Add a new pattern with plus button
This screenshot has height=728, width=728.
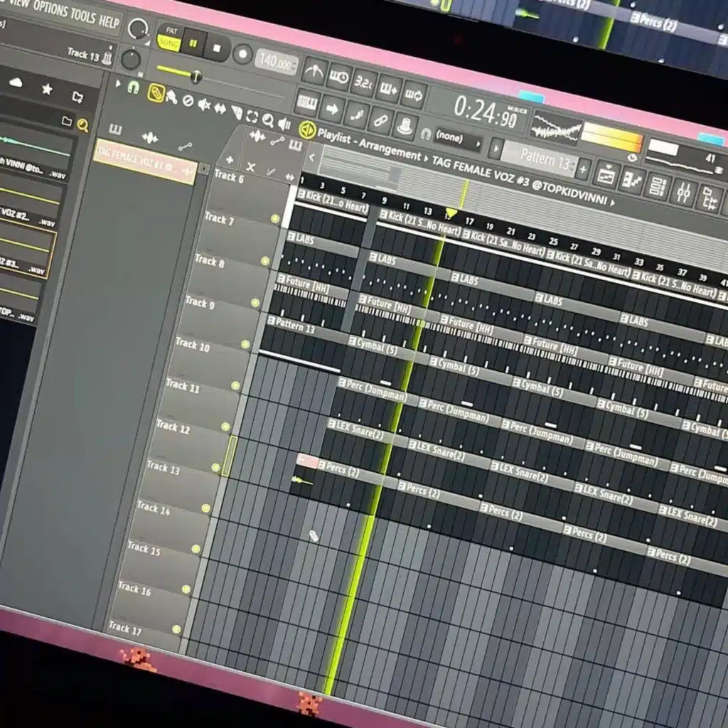pos(583,169)
